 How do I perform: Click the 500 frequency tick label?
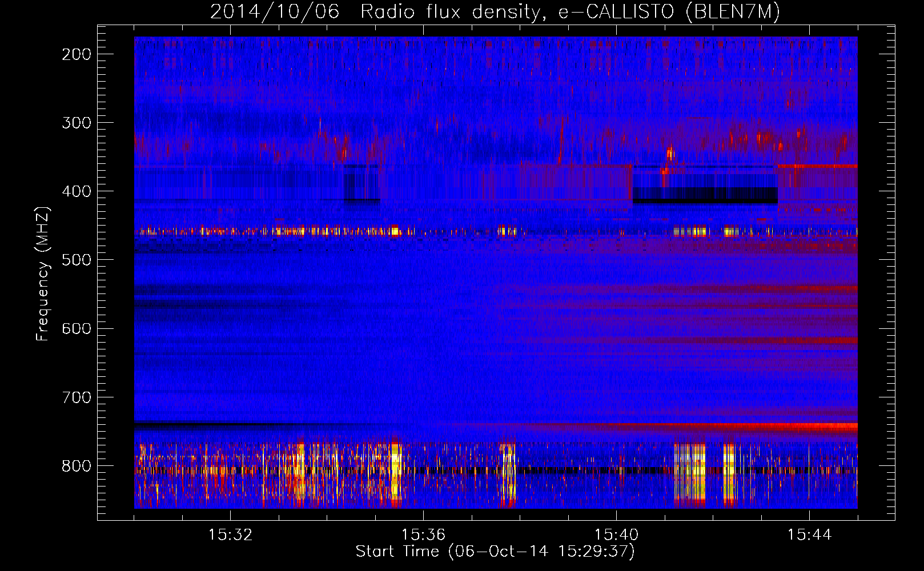click(77, 260)
